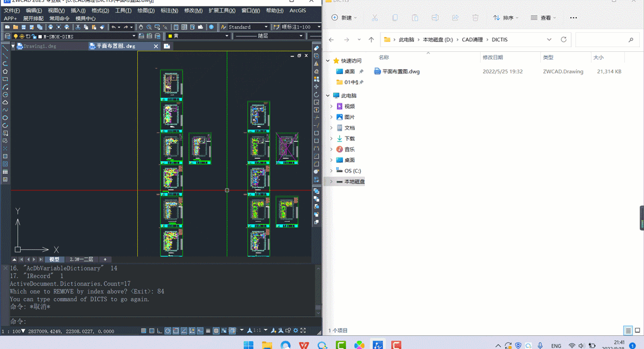Open status bar settings gear icon

[295, 331]
